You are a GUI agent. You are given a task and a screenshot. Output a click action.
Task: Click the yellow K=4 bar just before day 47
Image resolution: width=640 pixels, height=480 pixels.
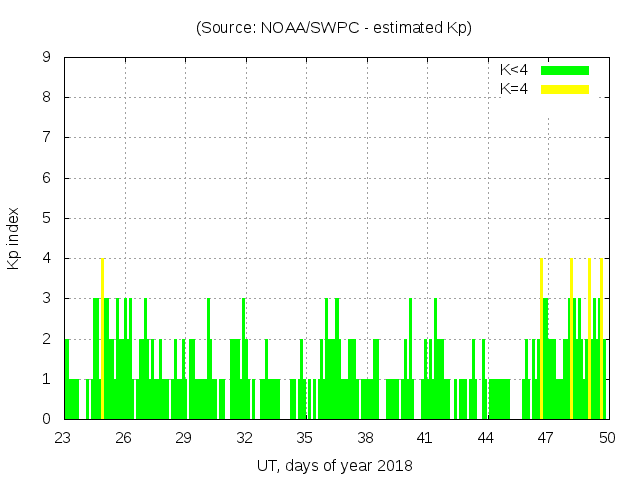click(541, 338)
